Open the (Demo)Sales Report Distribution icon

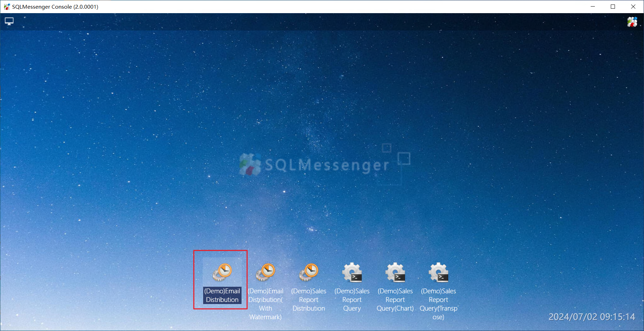[309, 272]
